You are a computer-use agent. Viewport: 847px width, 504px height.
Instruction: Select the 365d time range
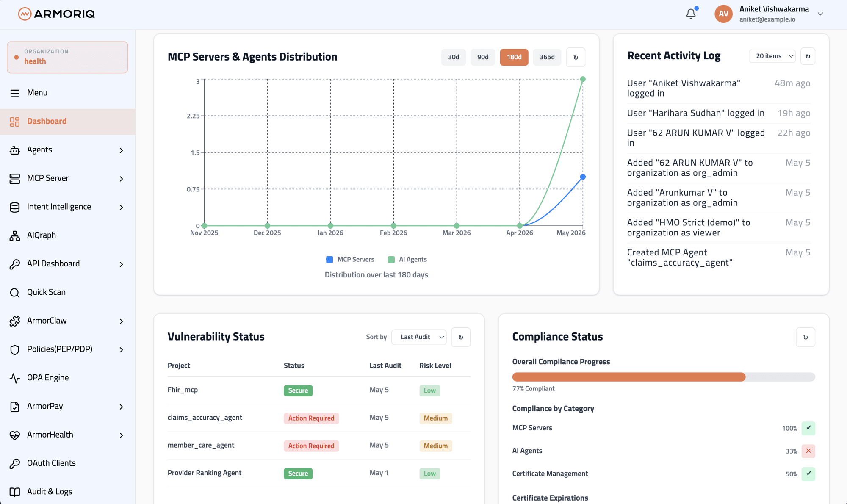(547, 57)
